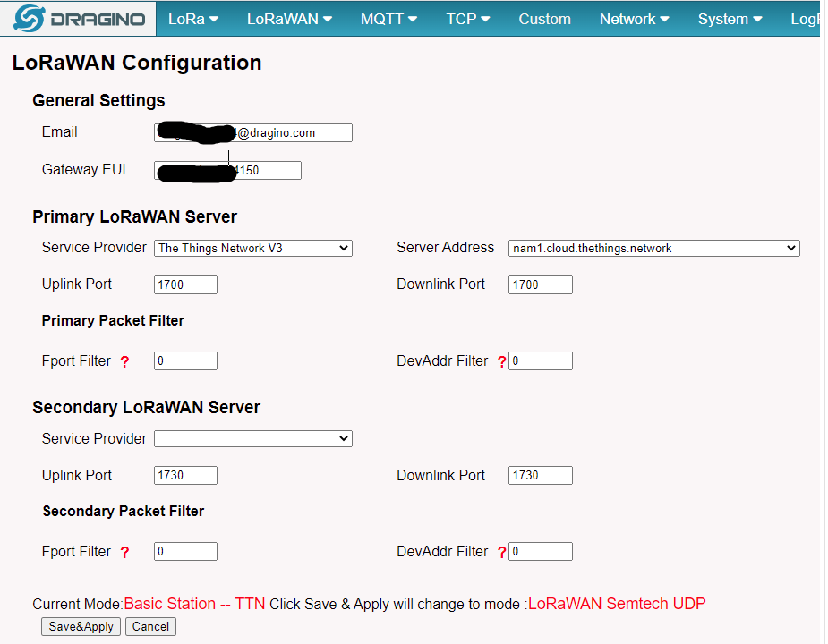Image resolution: width=828 pixels, height=644 pixels.
Task: Click the LoRaWAN Configuration heading
Action: click(137, 63)
